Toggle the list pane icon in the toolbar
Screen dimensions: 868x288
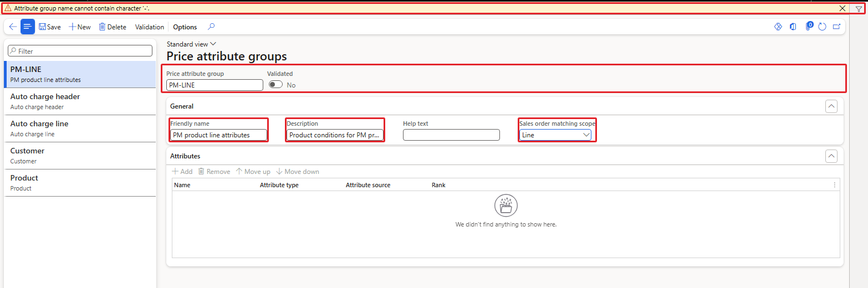pyautogui.click(x=28, y=27)
